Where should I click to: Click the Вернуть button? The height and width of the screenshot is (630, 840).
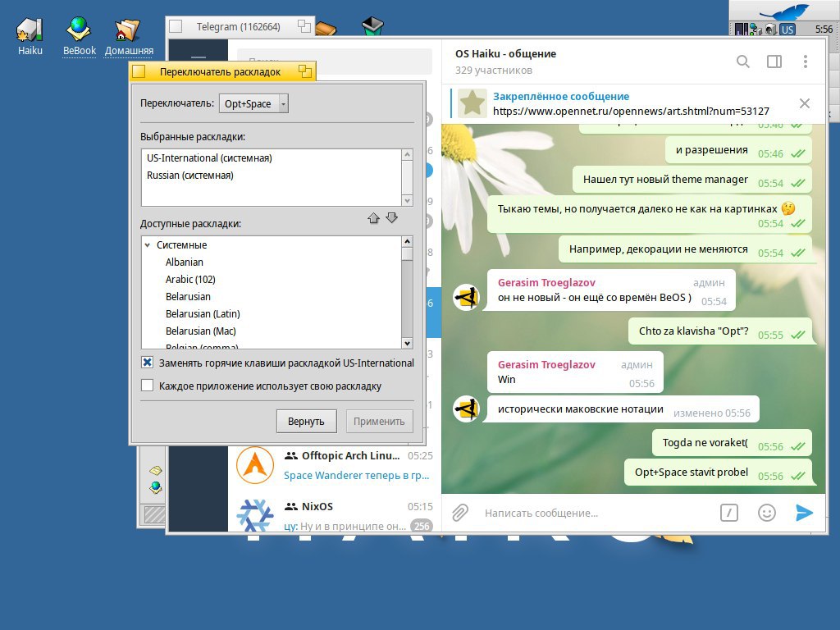(307, 421)
